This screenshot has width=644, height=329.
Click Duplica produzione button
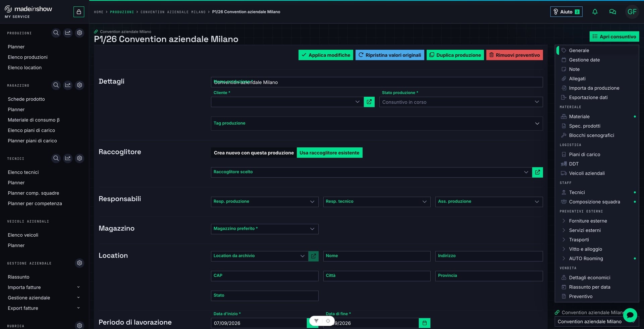coord(455,55)
